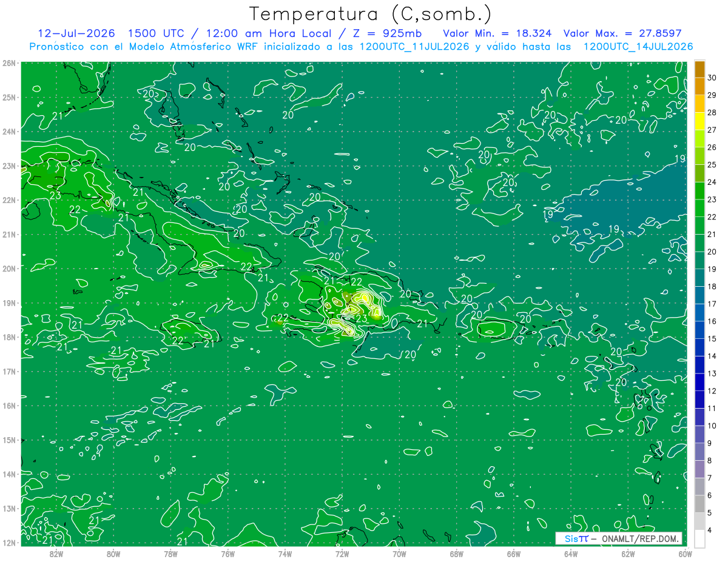This screenshot has height=562, width=728.
Task: Click the 21N latitude axis label
Action: 8,234
